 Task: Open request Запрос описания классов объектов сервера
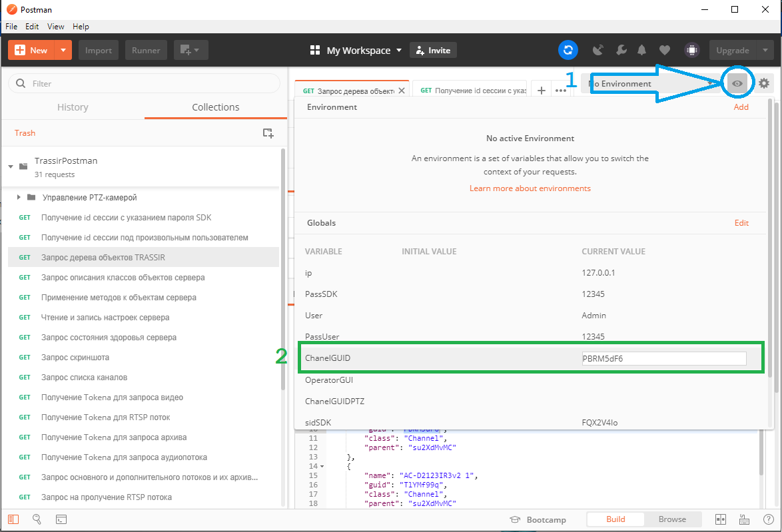[x=144, y=277]
